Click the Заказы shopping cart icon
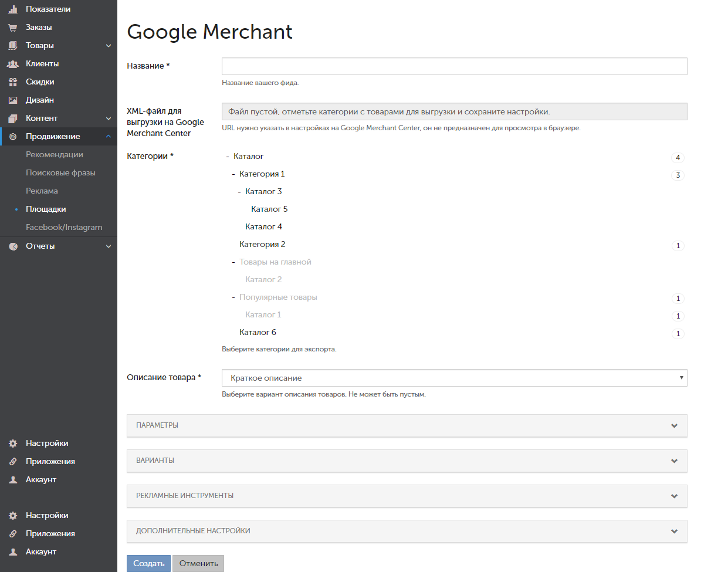The image size is (728, 572). 13,28
